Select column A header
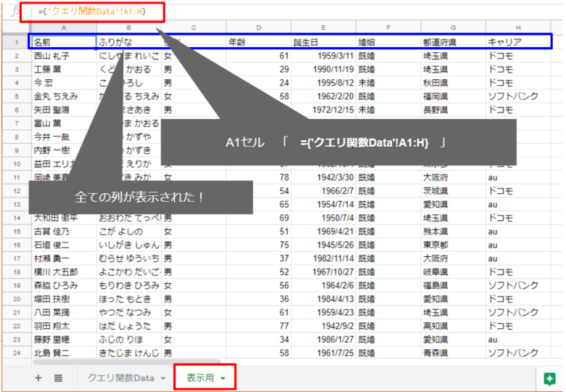 click(x=64, y=28)
